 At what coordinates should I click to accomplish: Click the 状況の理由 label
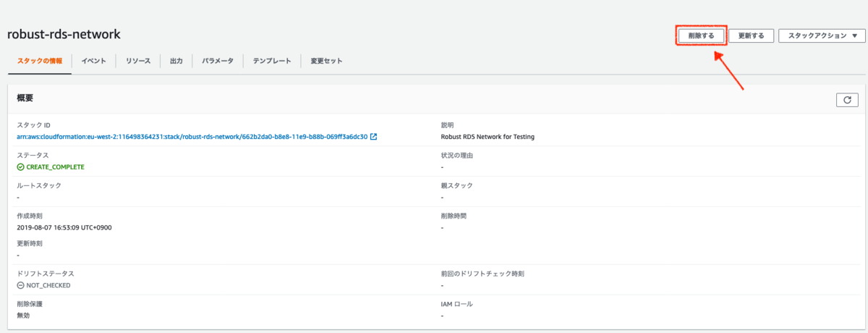point(456,155)
